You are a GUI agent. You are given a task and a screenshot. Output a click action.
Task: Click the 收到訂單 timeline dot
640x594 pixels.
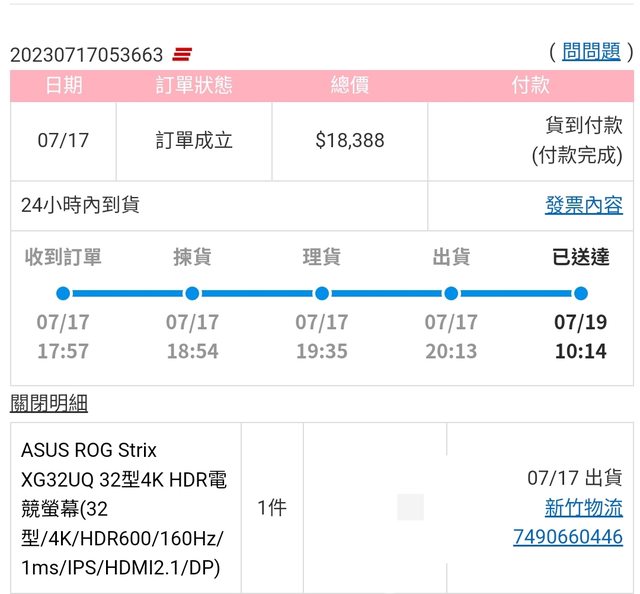click(63, 293)
